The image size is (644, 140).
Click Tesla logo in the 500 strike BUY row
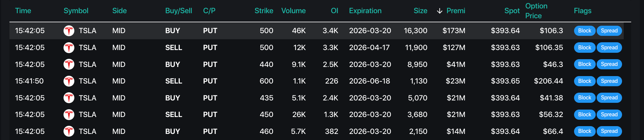pyautogui.click(x=69, y=31)
